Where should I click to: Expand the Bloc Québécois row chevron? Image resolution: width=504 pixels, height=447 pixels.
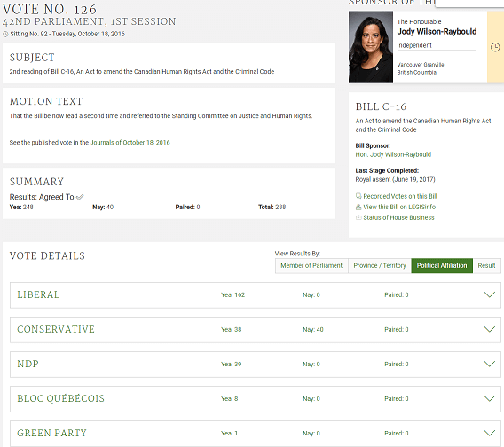click(x=489, y=398)
